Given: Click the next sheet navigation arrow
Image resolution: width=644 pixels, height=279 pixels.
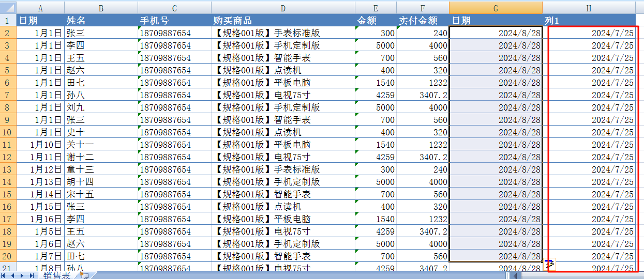Looking at the screenshot, I should [x=22, y=275].
